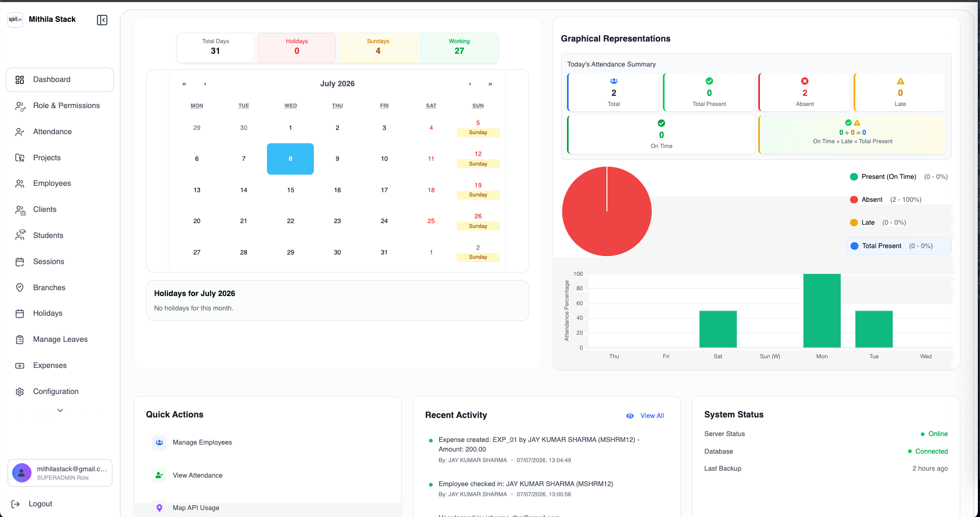This screenshot has width=980, height=517.
Task: Click the Manage Employees quick action icon
Action: click(x=159, y=442)
